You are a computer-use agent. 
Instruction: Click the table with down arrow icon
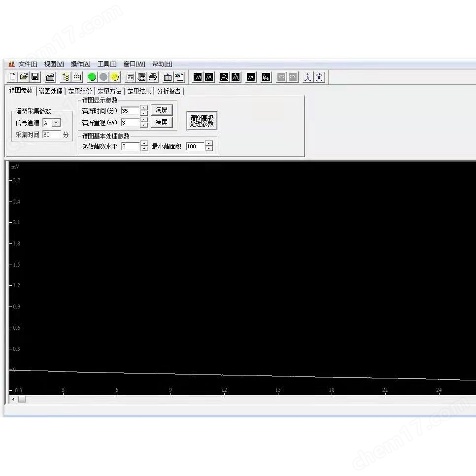click(x=168, y=77)
